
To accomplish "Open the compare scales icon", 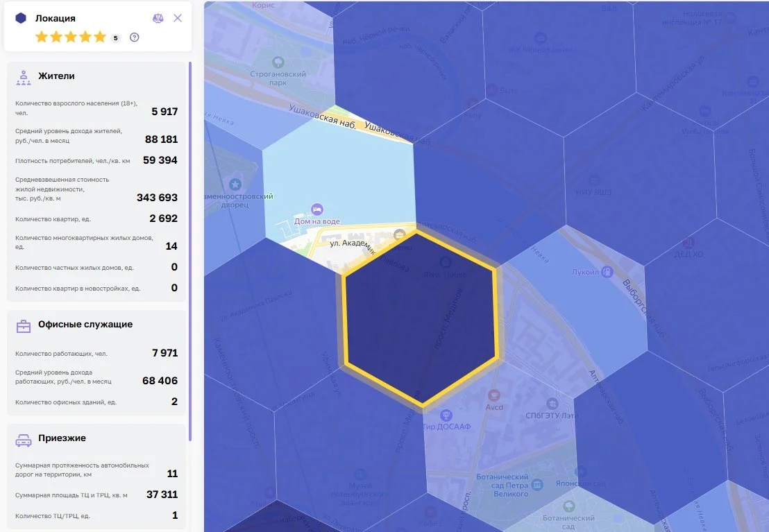I will [x=158, y=18].
